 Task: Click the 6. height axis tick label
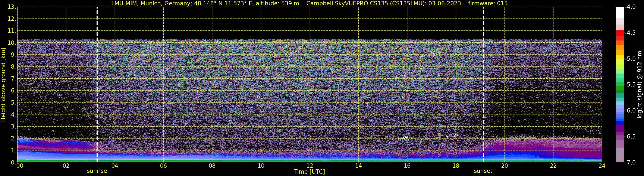(x=13, y=91)
